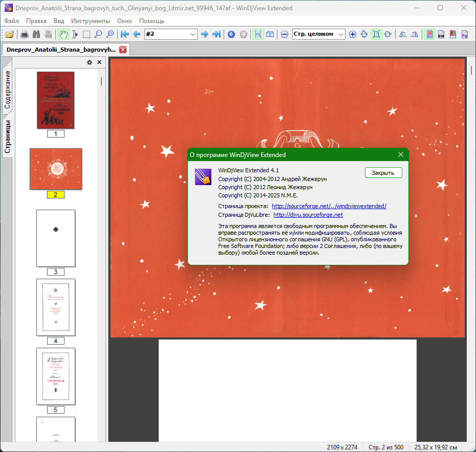Open Find with the binoculars icon
The height and width of the screenshot is (452, 476).
coord(36,34)
